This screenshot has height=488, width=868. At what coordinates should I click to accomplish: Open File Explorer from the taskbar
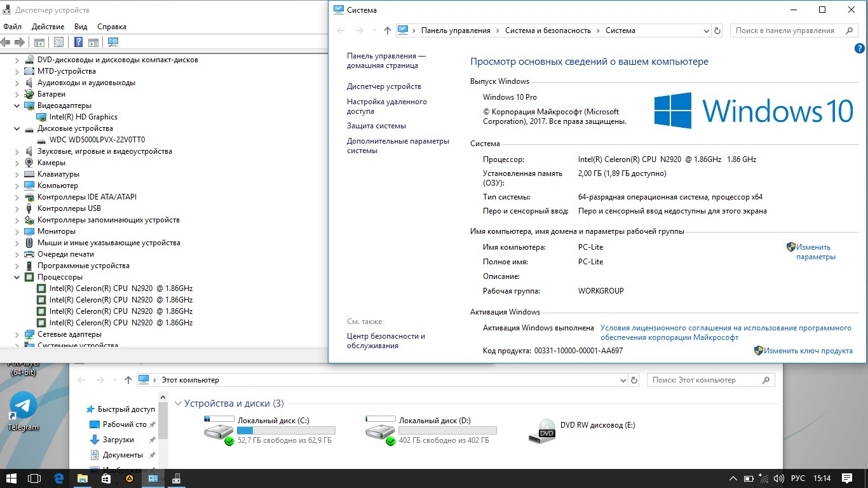83,478
